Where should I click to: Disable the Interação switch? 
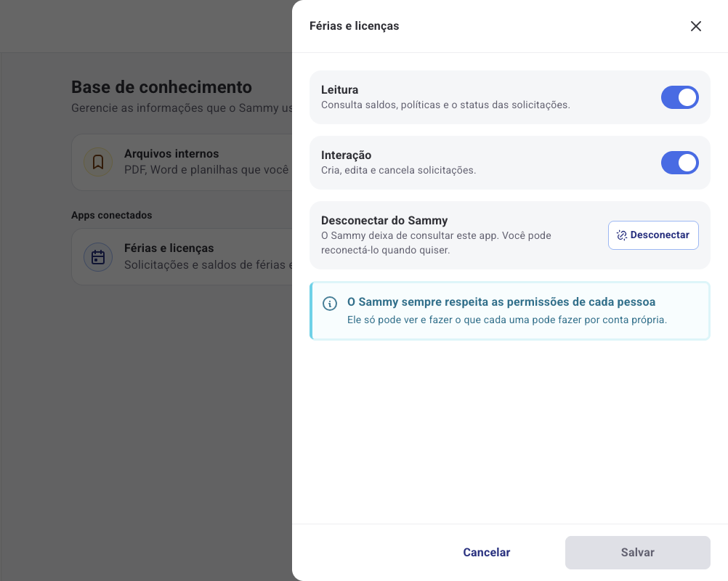pos(680,163)
